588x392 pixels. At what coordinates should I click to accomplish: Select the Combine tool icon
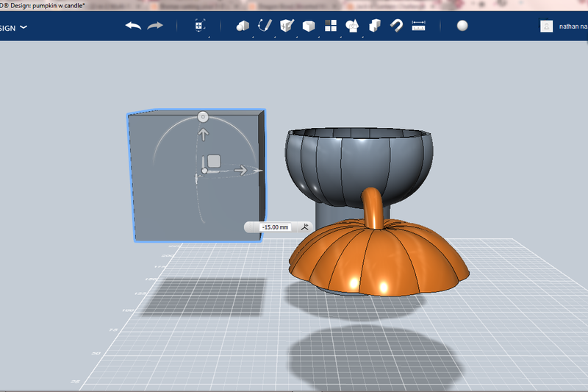pyautogui.click(x=375, y=26)
